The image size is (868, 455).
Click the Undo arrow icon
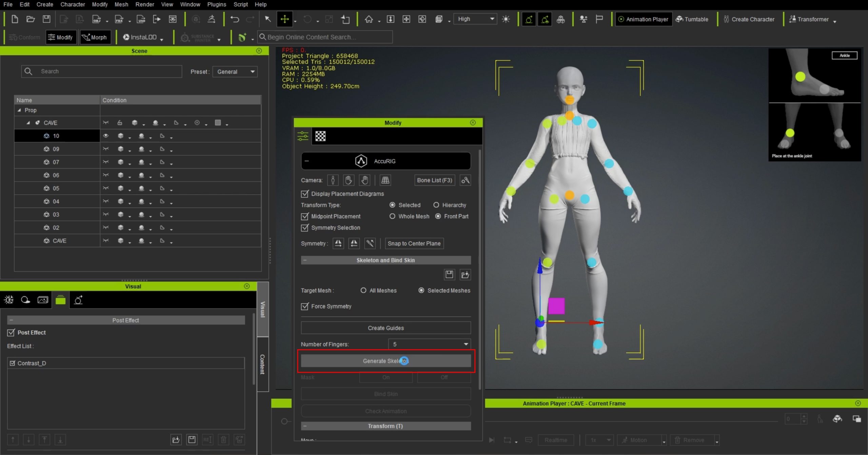point(235,19)
